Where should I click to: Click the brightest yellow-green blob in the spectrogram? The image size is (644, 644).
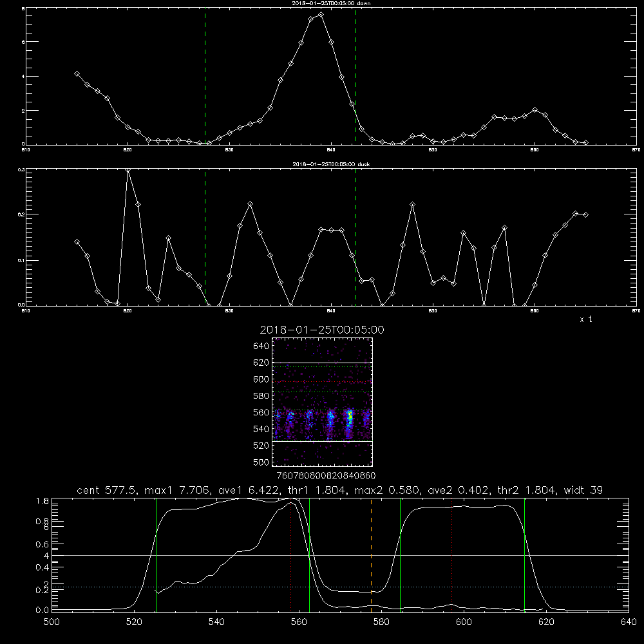350,418
